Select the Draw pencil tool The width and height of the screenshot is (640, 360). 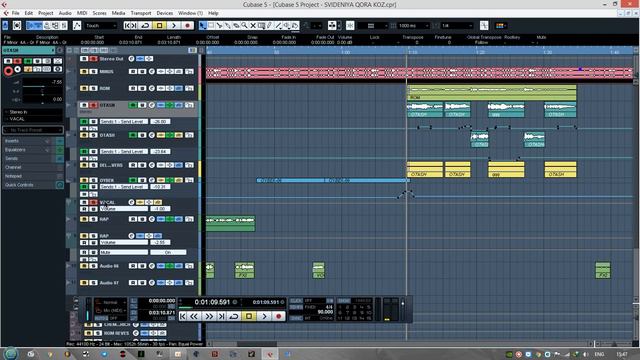coord(269,25)
